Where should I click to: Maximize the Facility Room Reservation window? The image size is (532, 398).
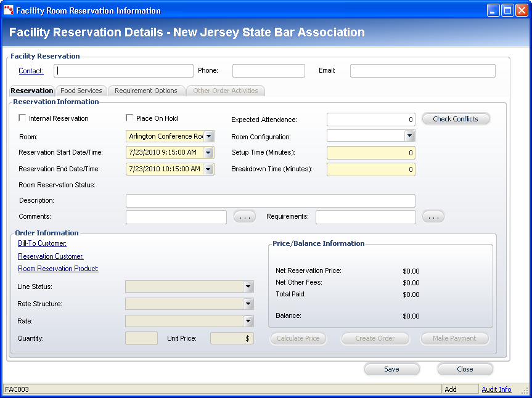[x=507, y=10]
